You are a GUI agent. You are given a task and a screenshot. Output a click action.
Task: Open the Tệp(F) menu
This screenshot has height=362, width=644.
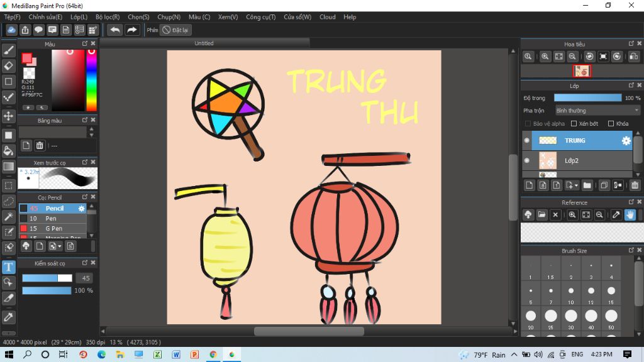pyautogui.click(x=13, y=17)
